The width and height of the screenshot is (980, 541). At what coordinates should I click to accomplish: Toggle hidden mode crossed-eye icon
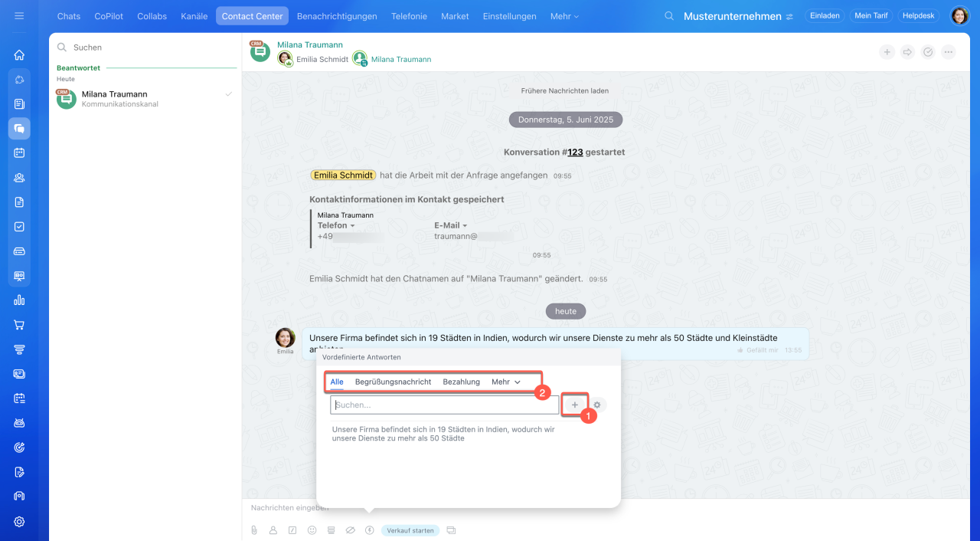point(350,530)
